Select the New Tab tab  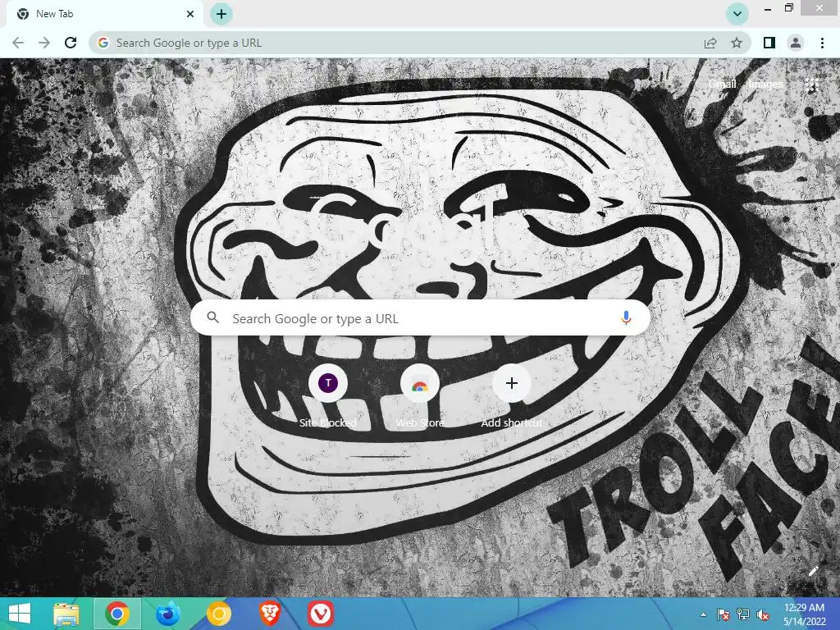104,14
